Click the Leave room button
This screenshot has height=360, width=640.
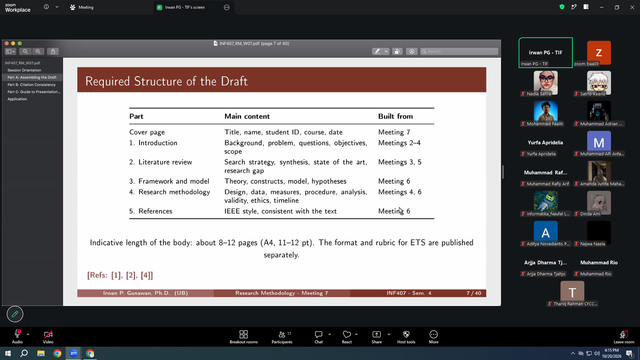[x=624, y=337]
